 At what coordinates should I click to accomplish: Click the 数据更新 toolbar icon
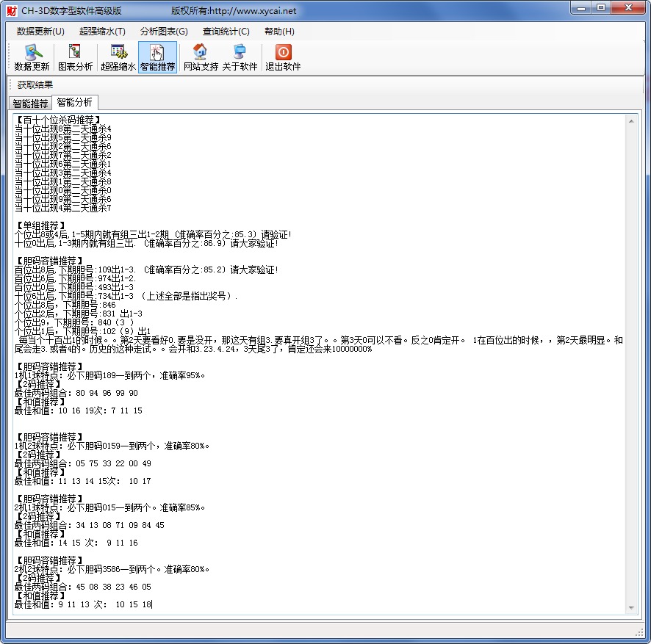click(x=32, y=57)
